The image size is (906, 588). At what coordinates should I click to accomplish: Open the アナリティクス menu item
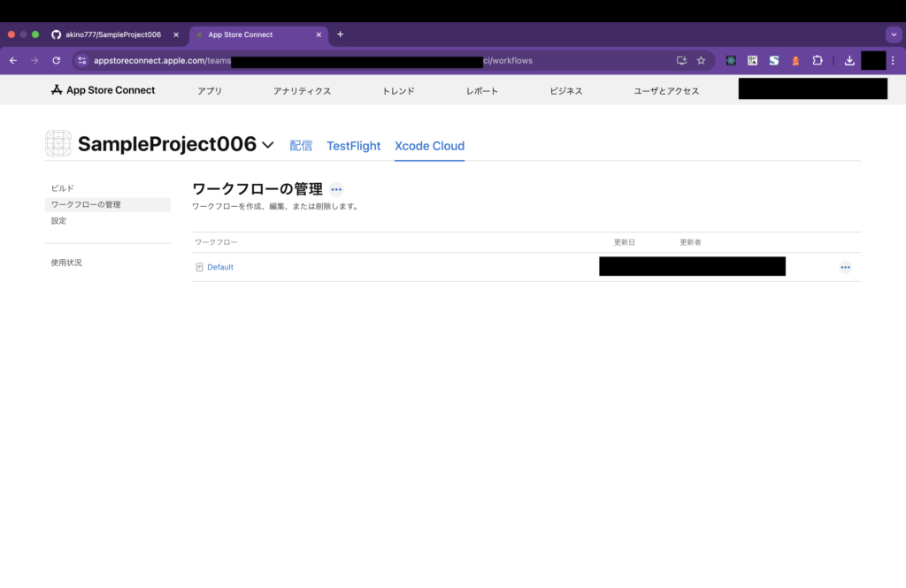pos(302,91)
